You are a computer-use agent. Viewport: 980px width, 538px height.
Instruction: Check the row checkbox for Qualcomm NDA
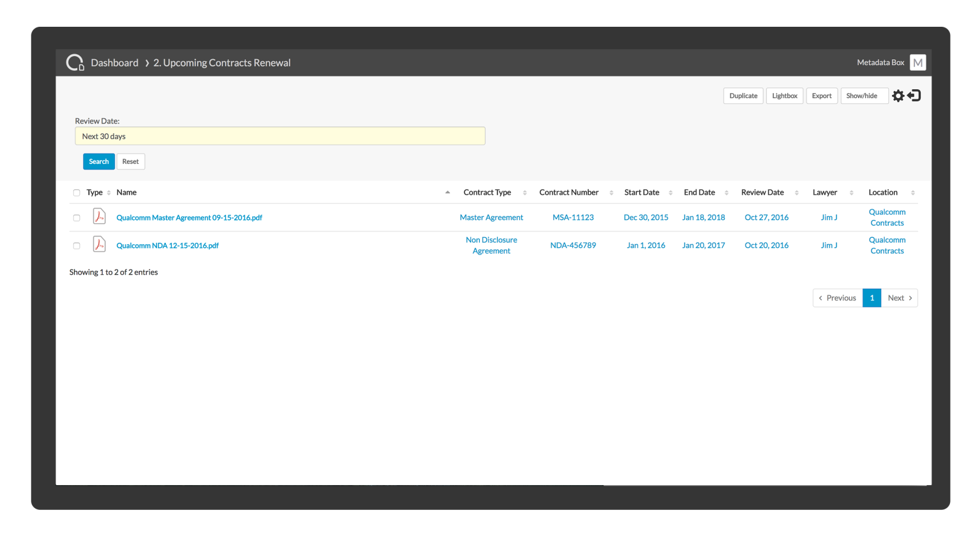[77, 245]
